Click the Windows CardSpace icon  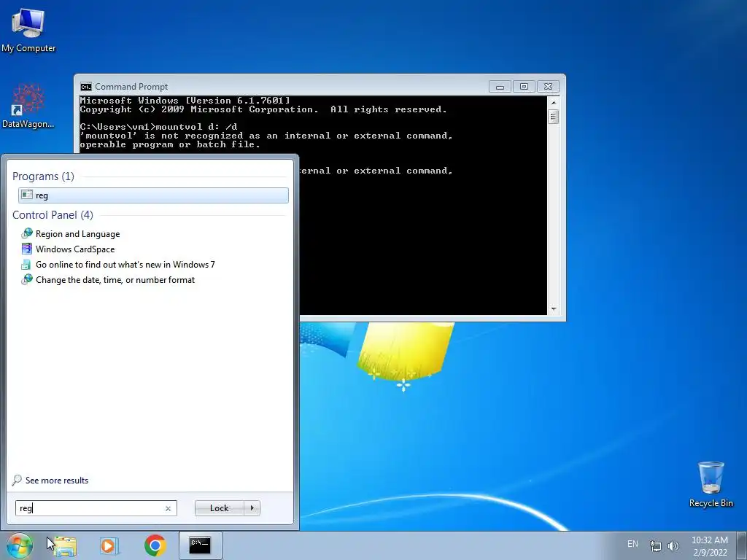point(27,249)
